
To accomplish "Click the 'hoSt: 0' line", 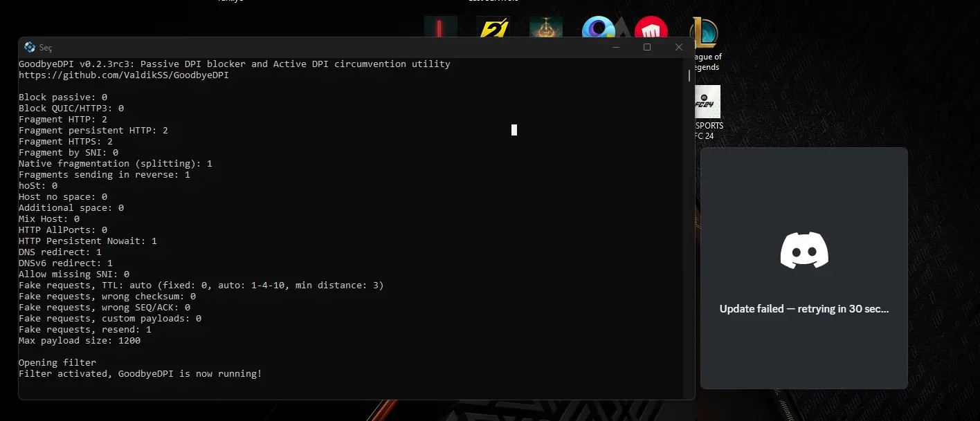I will 38,186.
